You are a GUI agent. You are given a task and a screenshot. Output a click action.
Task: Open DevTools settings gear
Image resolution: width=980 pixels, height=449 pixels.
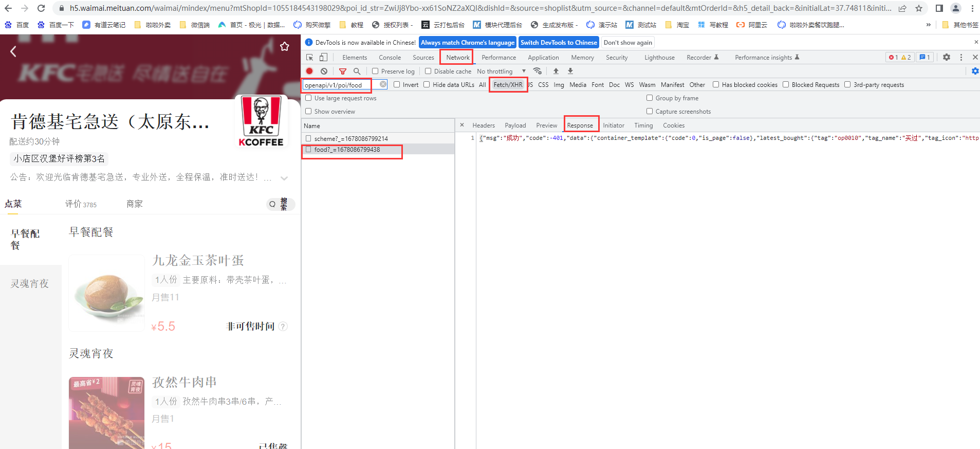pos(947,57)
